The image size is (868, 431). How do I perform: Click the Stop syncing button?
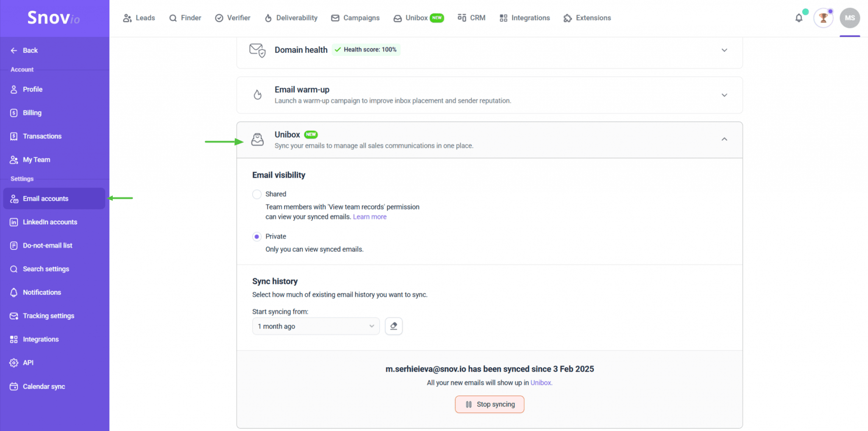489,404
